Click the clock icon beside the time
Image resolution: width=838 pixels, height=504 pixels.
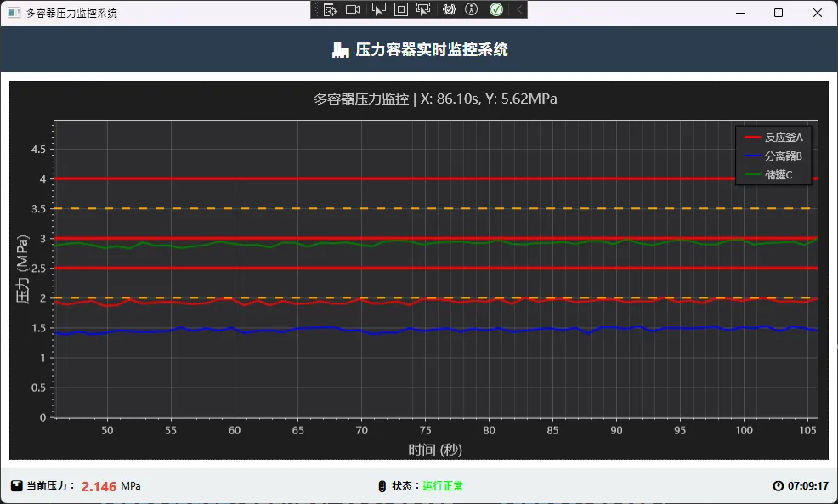click(778, 486)
